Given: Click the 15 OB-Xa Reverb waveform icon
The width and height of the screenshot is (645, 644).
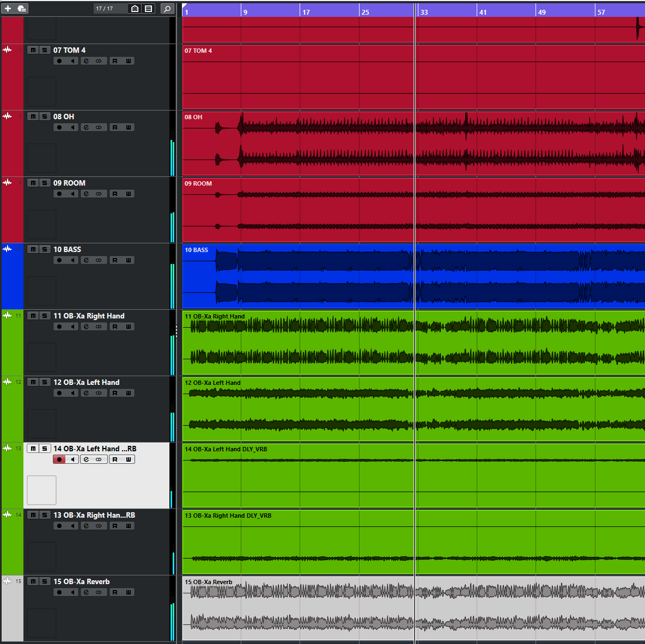Looking at the screenshot, I should [x=8, y=581].
